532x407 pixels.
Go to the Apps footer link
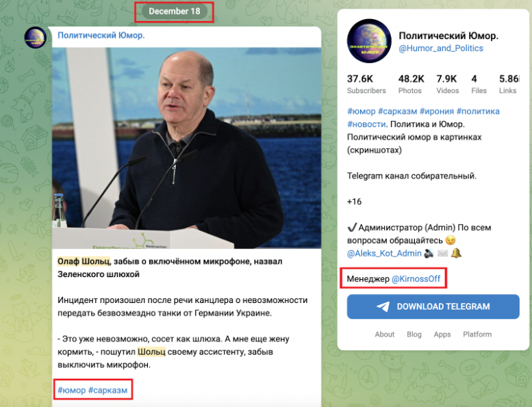pos(442,334)
